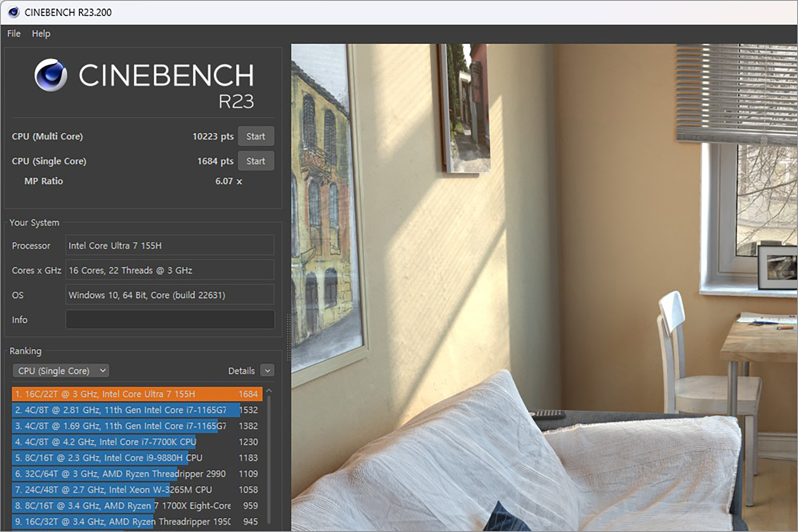Start the CPU Single Core test

(x=255, y=161)
